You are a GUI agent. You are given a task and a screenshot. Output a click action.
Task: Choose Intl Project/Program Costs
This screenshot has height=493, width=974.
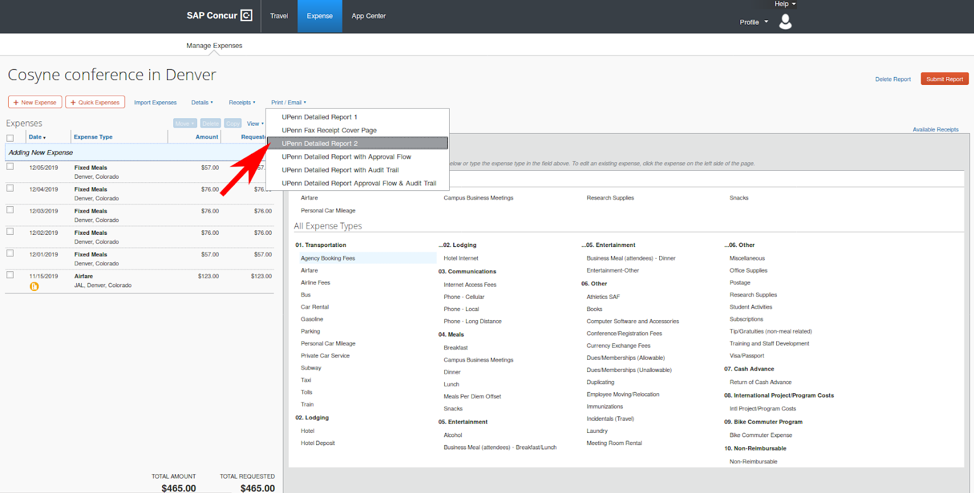pyautogui.click(x=763, y=409)
